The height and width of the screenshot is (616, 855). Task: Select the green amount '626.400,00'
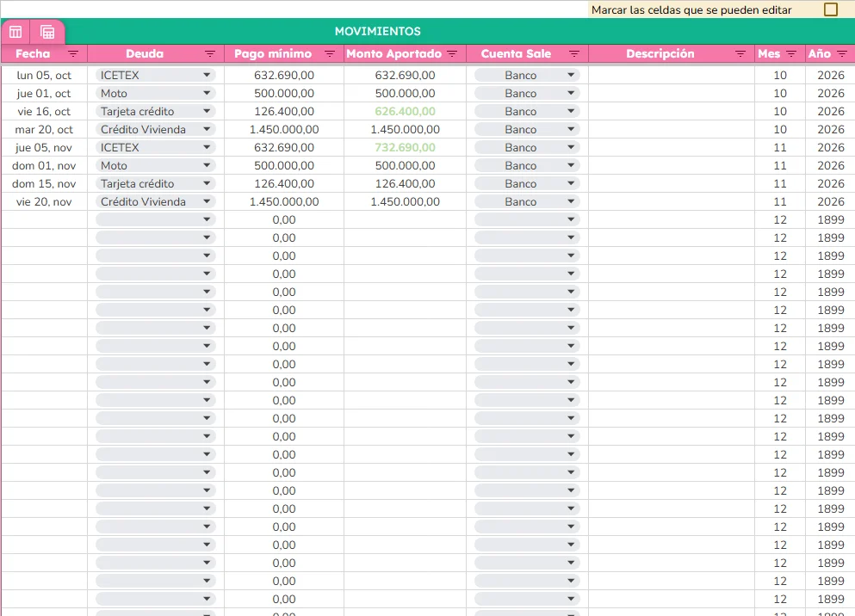pos(406,111)
